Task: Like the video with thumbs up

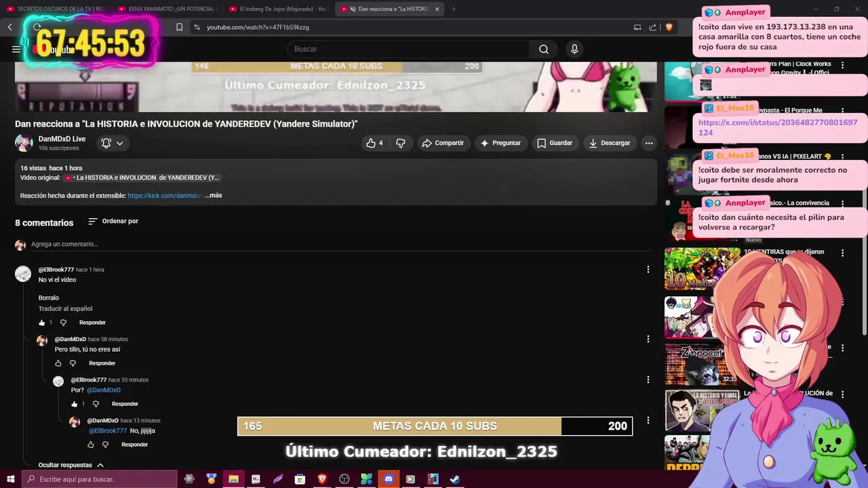Action: pyautogui.click(x=375, y=143)
